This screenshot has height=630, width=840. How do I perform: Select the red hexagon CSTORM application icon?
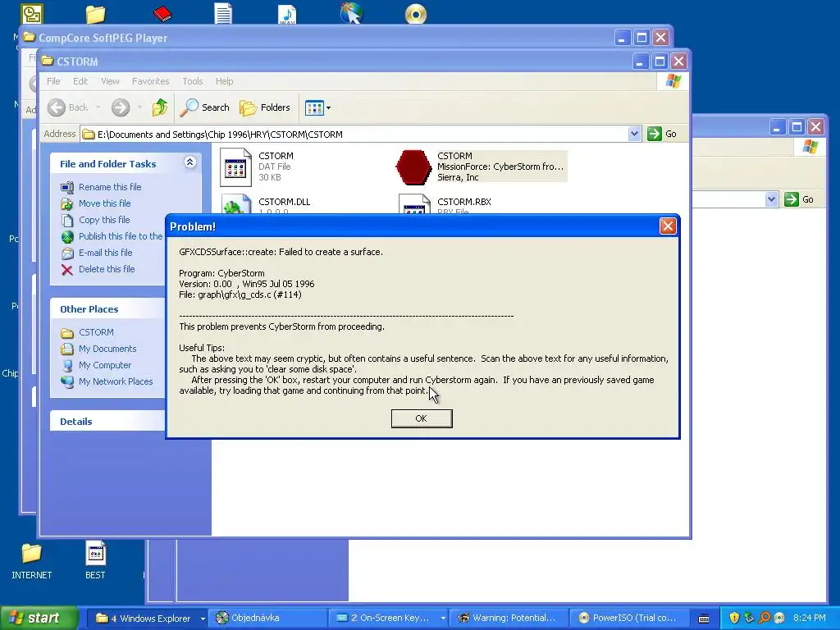(x=413, y=167)
